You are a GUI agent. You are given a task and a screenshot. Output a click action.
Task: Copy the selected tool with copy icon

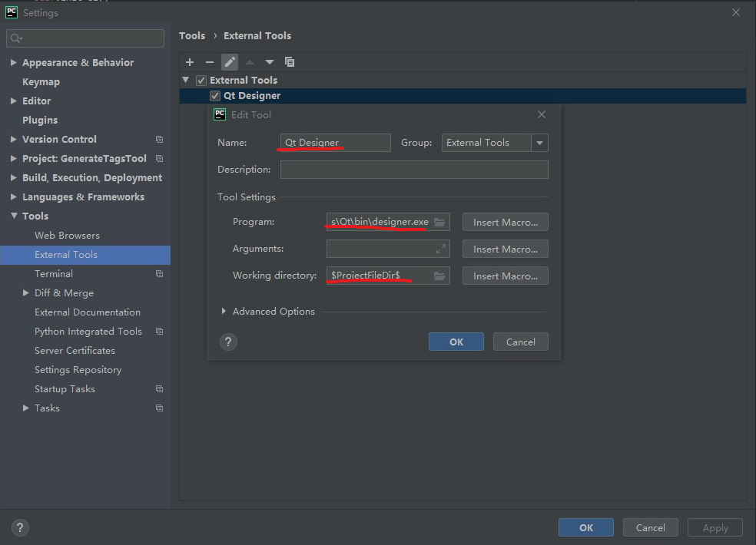(290, 62)
